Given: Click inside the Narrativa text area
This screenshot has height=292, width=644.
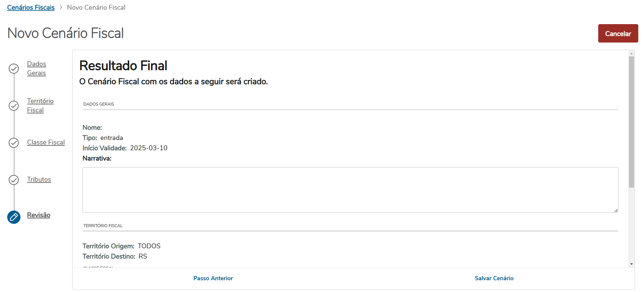Looking at the screenshot, I should point(350,190).
